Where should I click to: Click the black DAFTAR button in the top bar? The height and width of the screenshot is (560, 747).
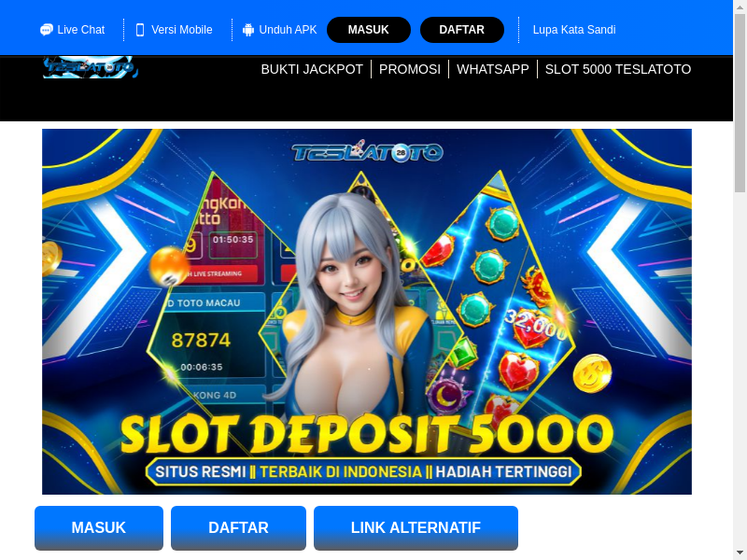[461, 30]
